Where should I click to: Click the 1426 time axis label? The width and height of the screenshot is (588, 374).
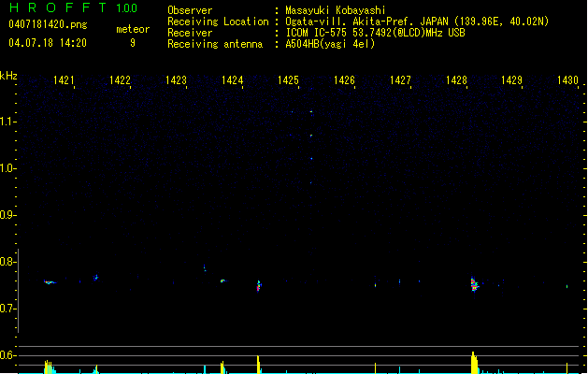[344, 79]
